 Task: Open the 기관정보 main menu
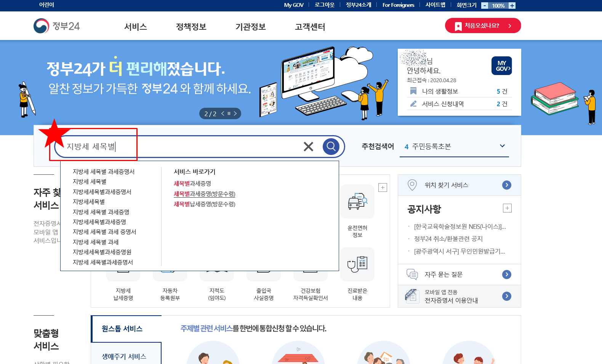pos(250,27)
